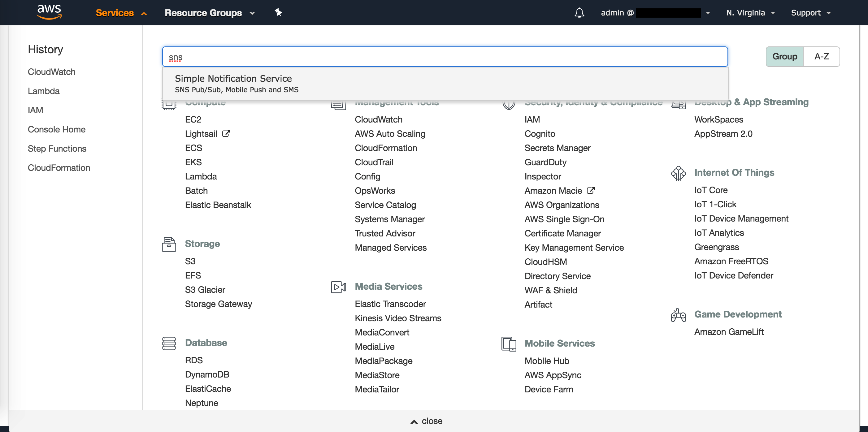Open Storage Gateway
868x432 pixels.
[x=218, y=304]
